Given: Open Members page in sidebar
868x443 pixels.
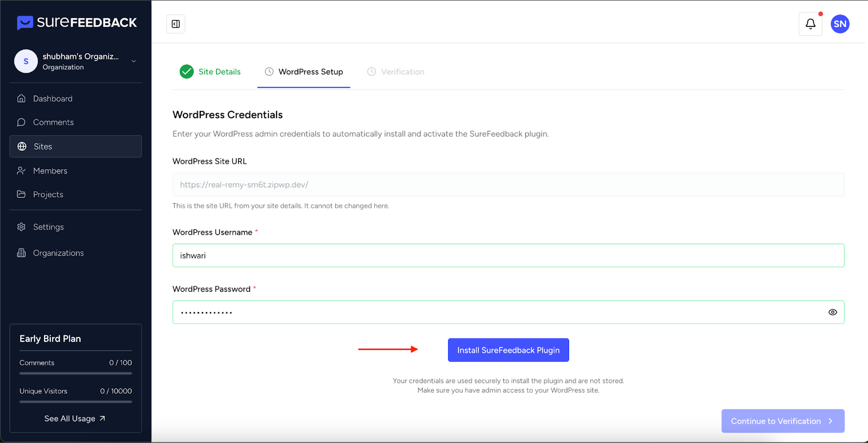Looking at the screenshot, I should [x=50, y=171].
